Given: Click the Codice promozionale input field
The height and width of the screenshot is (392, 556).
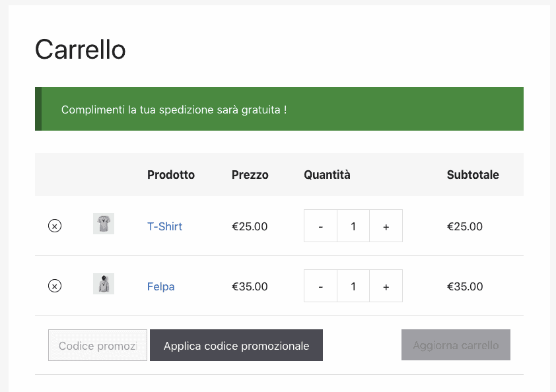Looking at the screenshot, I should (x=98, y=345).
